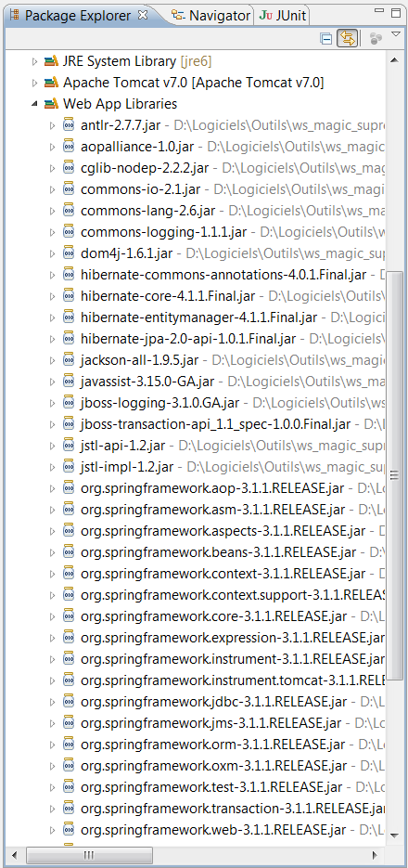Click the JRE System Library icon
Screen dimensions: 408x868
tap(51, 61)
